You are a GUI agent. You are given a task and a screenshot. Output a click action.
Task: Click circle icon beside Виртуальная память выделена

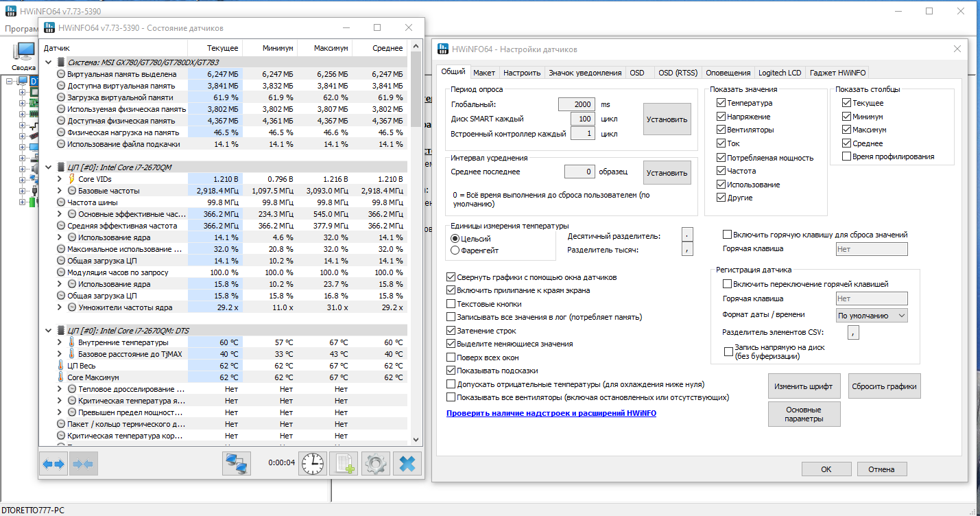click(x=61, y=74)
